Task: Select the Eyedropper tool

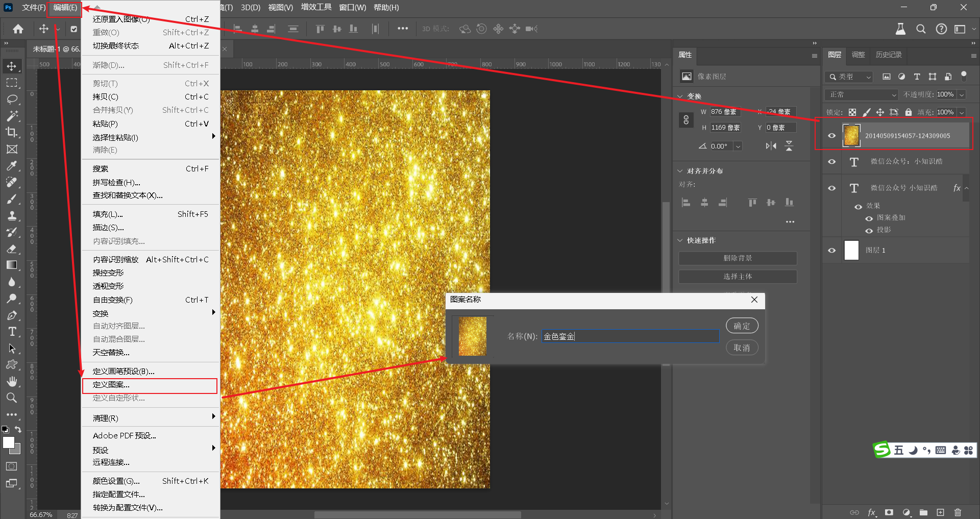Action: [12, 165]
